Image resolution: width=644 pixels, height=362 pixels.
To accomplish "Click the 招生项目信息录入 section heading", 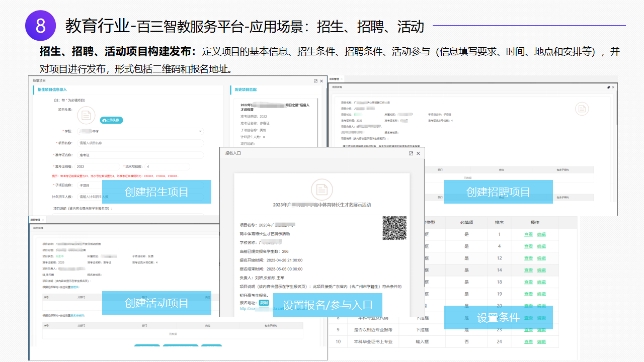I will click(52, 89).
